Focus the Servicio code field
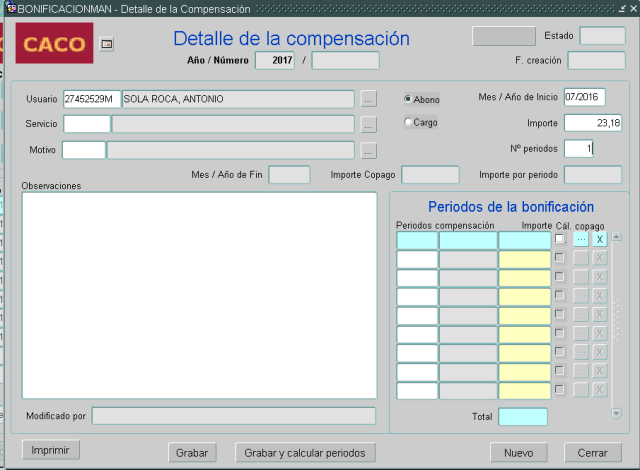 (87, 124)
